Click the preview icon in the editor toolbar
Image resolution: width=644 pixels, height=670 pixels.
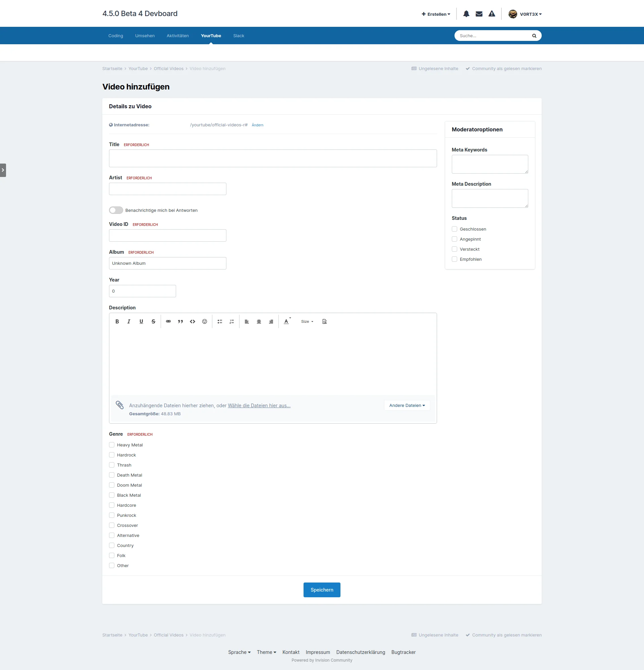(325, 321)
